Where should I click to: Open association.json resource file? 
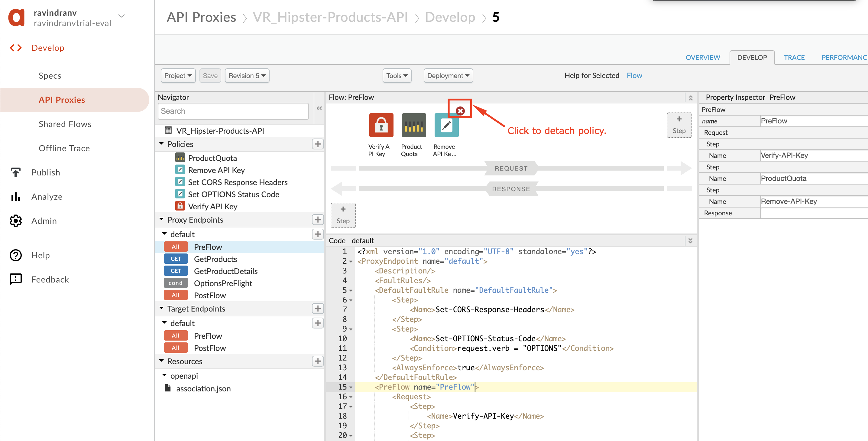[x=203, y=388]
